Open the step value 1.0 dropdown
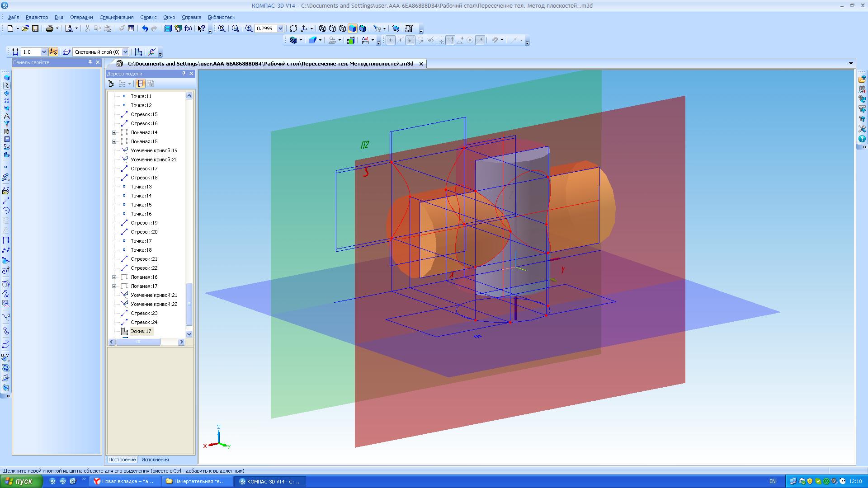The image size is (868, 488). [x=44, y=52]
